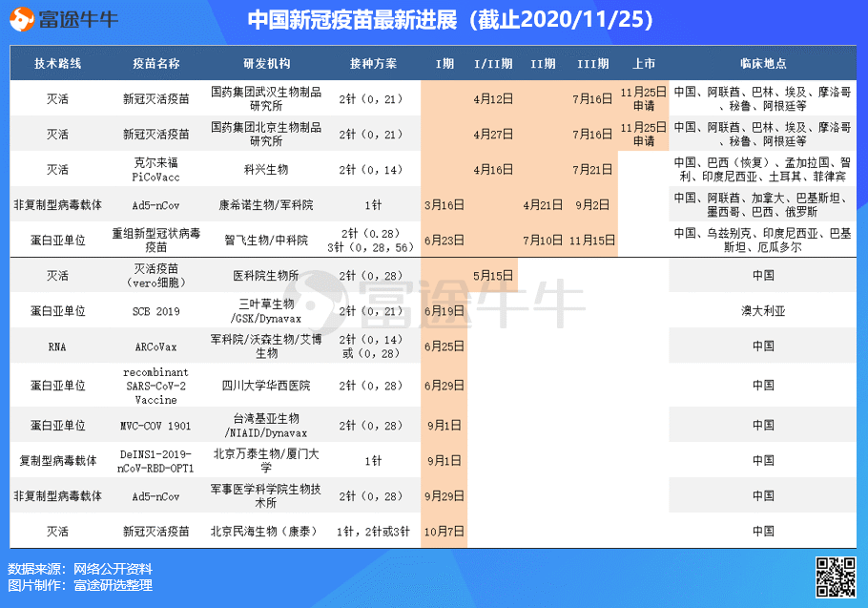Click the 6月19日 date cell
Viewport: 868px width, 608px height.
click(444, 311)
